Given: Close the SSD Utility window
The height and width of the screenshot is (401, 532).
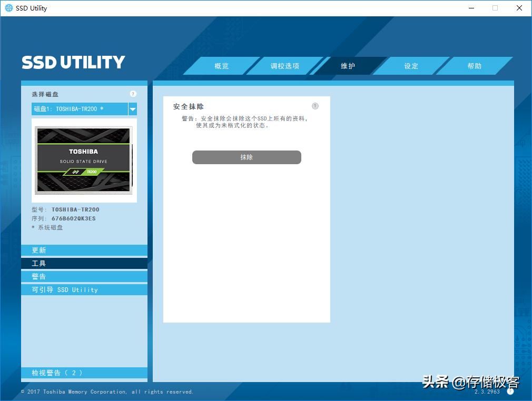Looking at the screenshot, I should point(519,8).
